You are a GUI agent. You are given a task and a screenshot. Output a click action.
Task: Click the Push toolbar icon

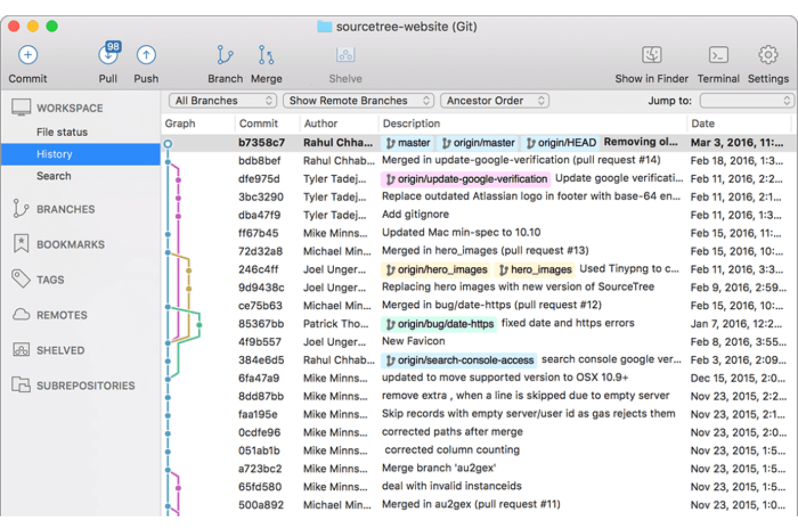click(146, 55)
